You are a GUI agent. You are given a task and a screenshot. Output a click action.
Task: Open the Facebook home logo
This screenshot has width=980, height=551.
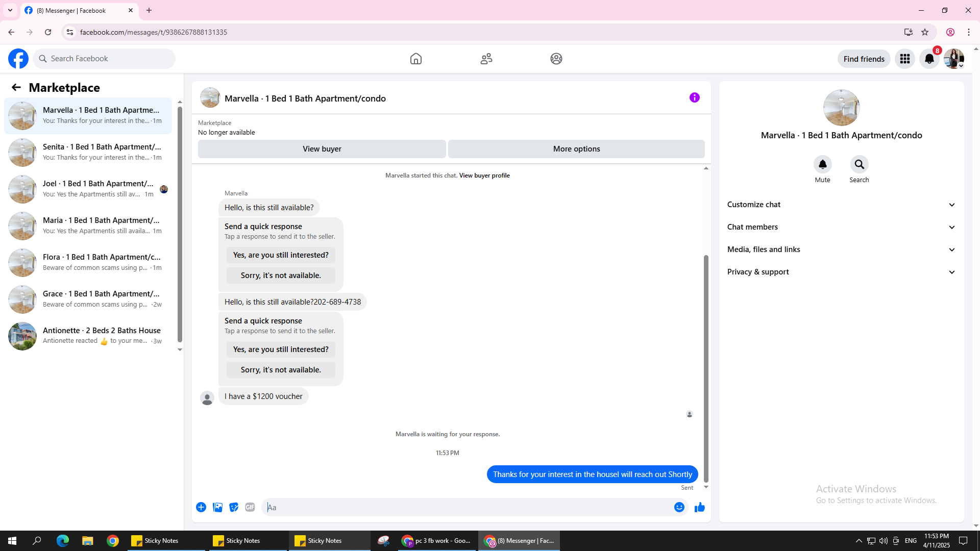point(18,59)
